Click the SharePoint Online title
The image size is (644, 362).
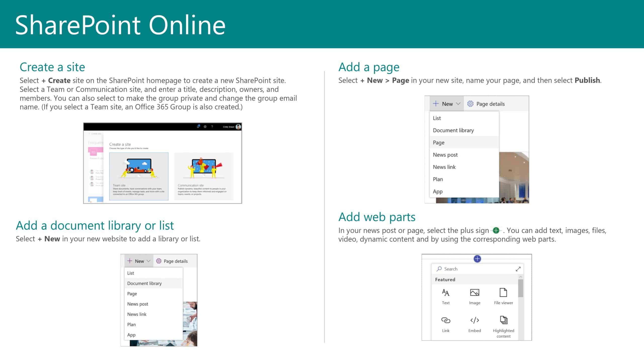point(120,25)
